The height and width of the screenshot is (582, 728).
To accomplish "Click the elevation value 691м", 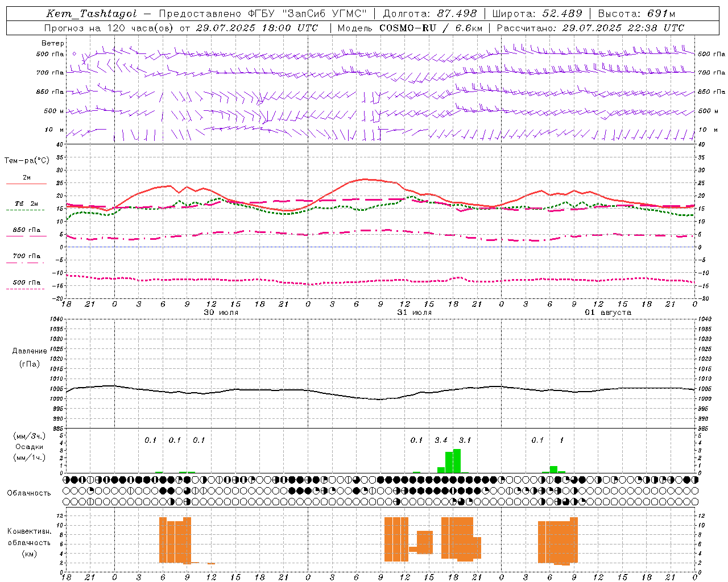I will pos(661,14).
